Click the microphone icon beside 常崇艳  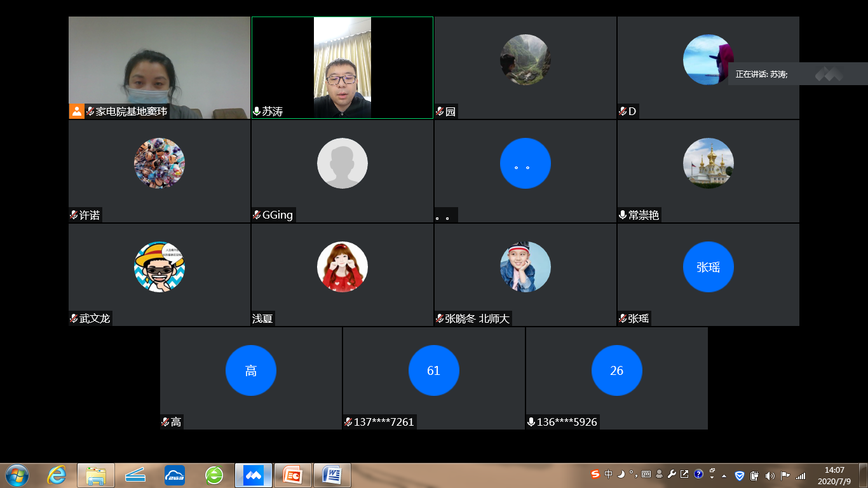tap(623, 215)
